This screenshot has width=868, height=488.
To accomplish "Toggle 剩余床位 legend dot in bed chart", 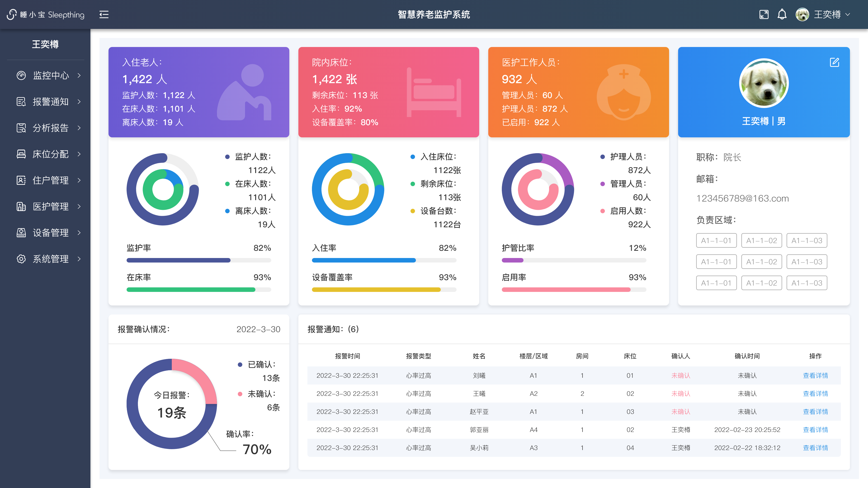I will click(413, 184).
